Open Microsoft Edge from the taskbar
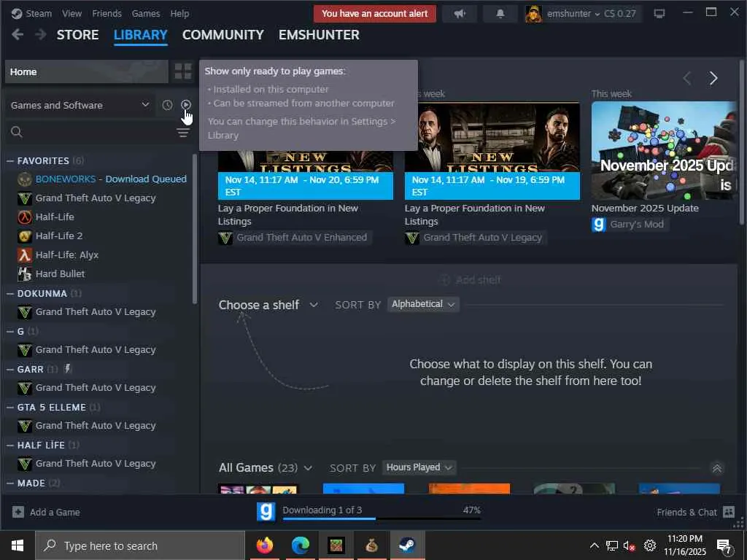Image resolution: width=747 pixels, height=560 pixels. click(300, 545)
